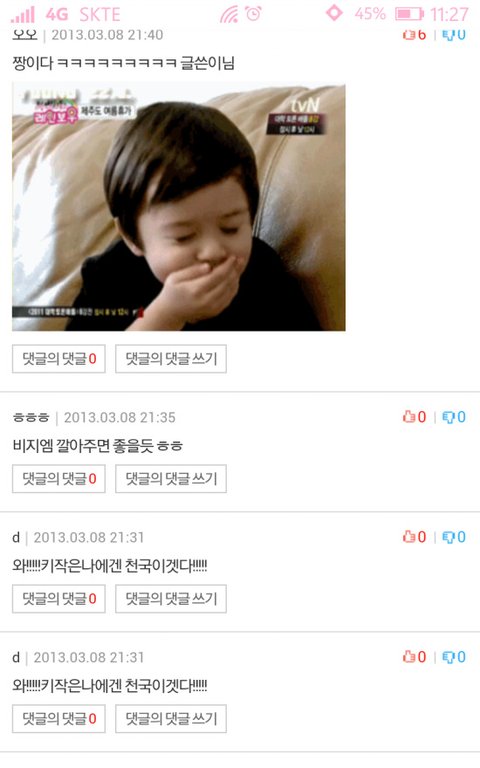
Task: Write a reply to the GIF comment
Action: (x=171, y=359)
